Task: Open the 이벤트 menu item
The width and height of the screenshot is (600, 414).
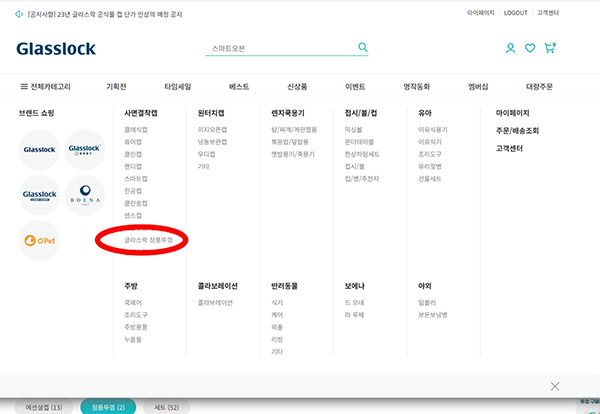Action: pyautogui.click(x=355, y=86)
